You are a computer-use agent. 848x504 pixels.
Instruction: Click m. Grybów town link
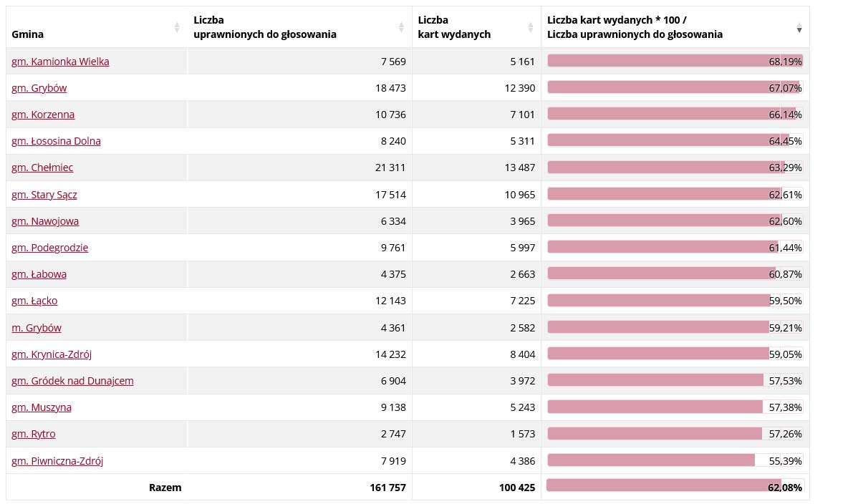37,328
